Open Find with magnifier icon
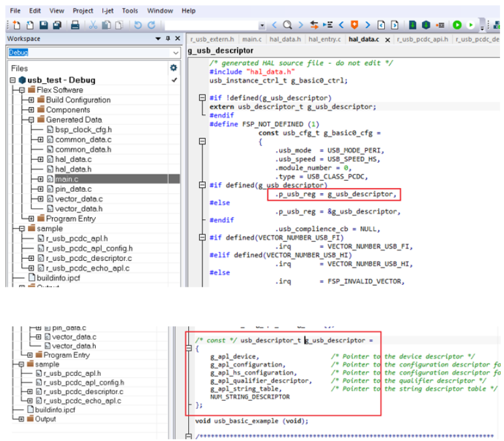 (x=287, y=25)
